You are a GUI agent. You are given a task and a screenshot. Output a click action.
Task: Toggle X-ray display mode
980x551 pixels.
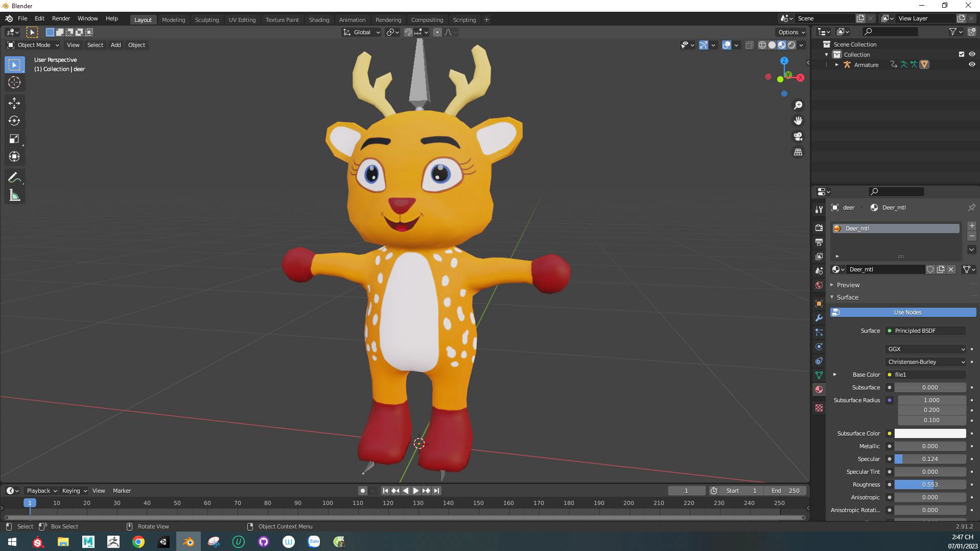749,45
